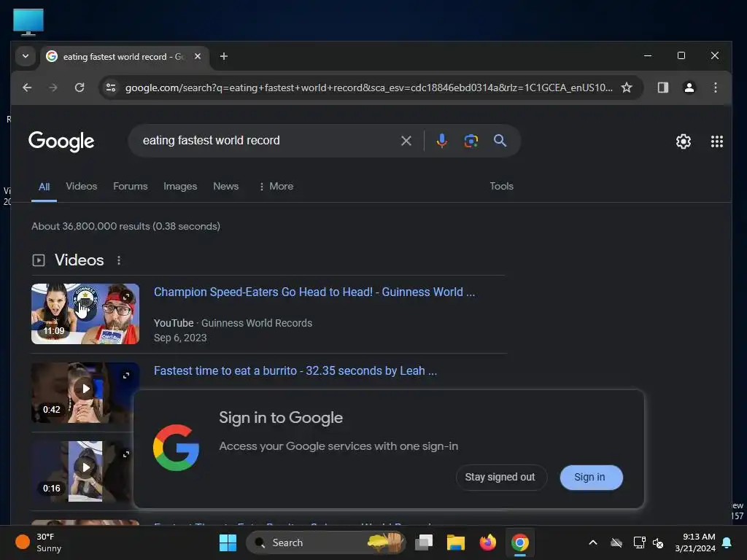Open notifications bell icon

click(x=727, y=542)
